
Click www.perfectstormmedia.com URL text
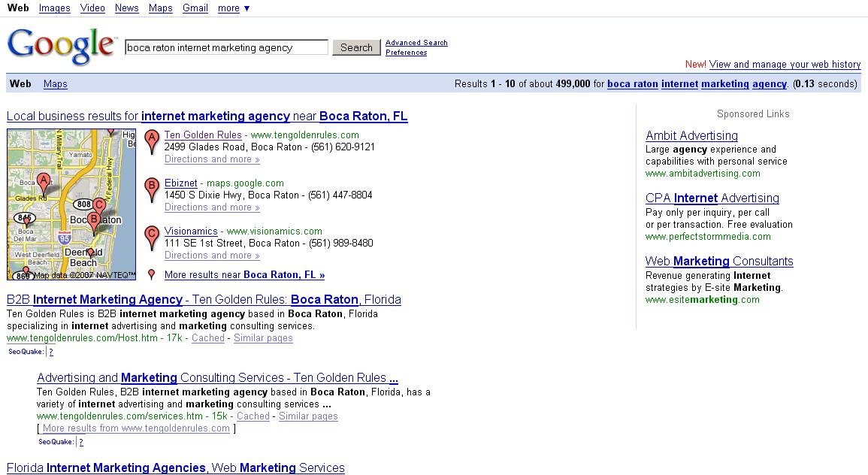click(x=708, y=237)
